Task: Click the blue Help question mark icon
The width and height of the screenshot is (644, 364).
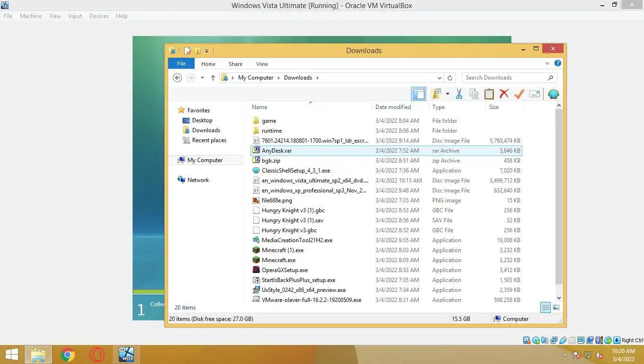Action: click(x=558, y=63)
